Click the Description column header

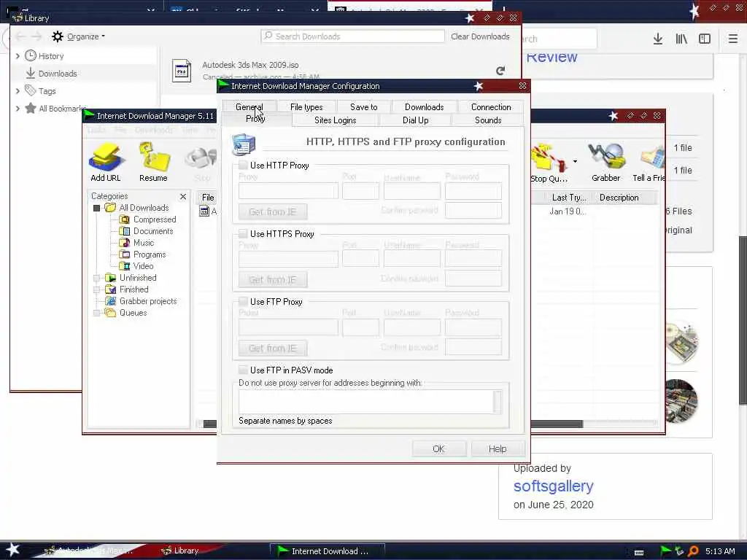click(619, 198)
